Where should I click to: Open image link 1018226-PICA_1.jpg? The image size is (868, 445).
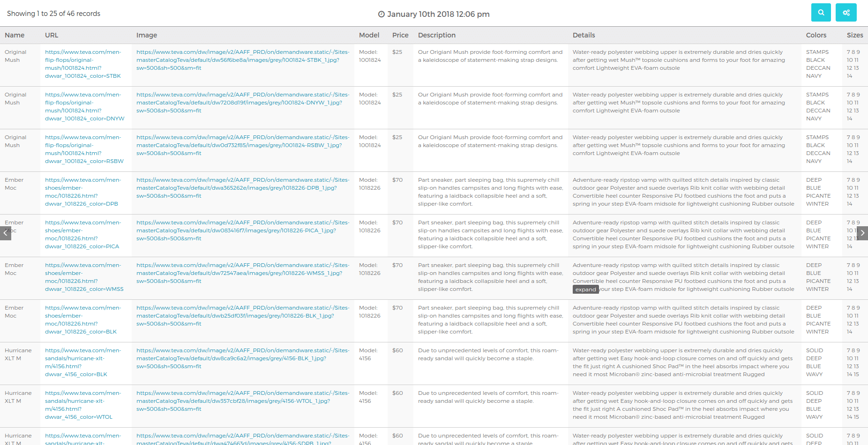(x=243, y=230)
